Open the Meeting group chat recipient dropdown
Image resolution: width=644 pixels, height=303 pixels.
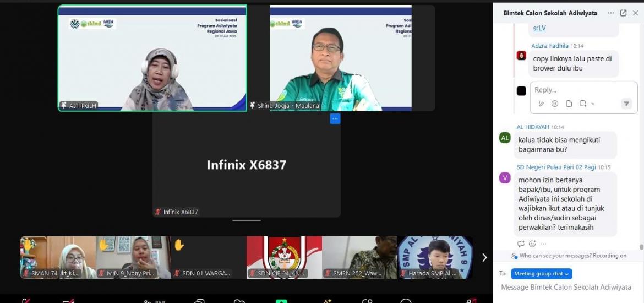point(541,274)
